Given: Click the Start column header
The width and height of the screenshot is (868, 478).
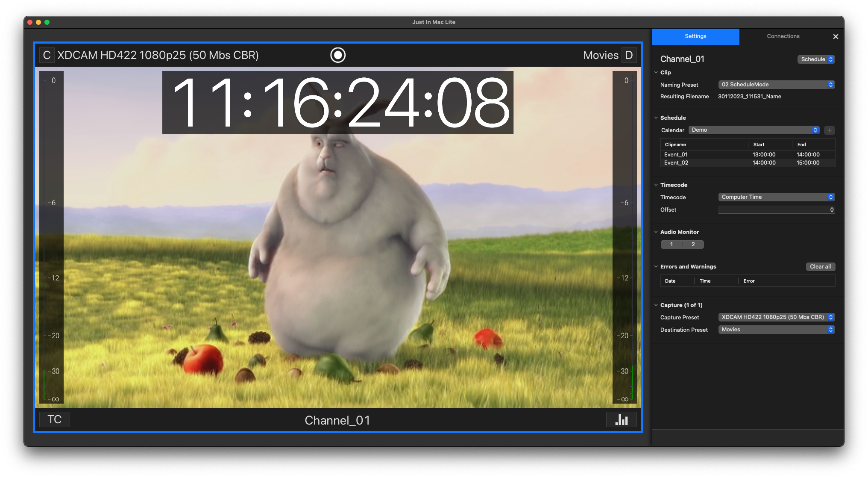Looking at the screenshot, I should click(x=770, y=145).
